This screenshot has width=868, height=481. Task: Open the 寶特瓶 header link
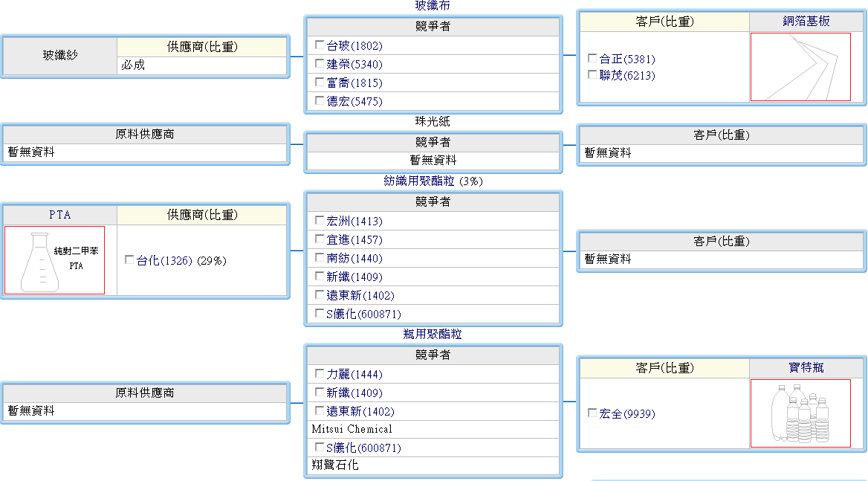coord(806,368)
